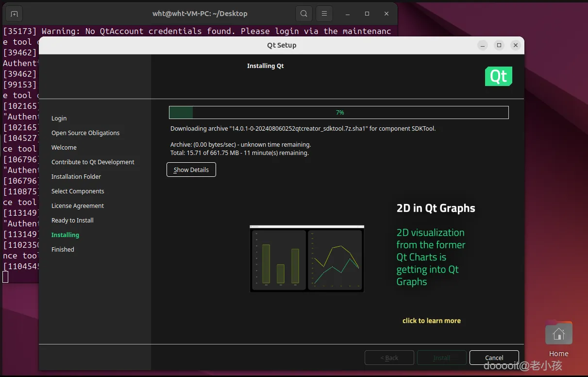Viewport: 588px width, 377px height.
Task: Click the 7% installation progress bar
Action: [x=339, y=112]
